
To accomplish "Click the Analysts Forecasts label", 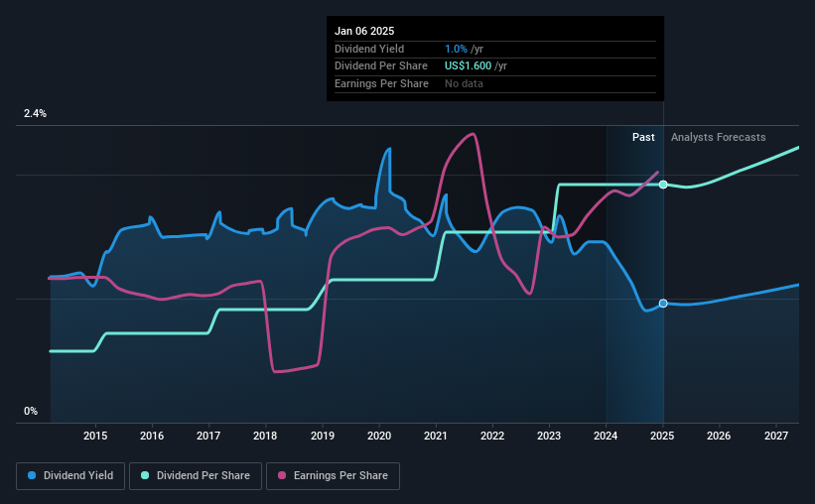I will (x=719, y=137).
